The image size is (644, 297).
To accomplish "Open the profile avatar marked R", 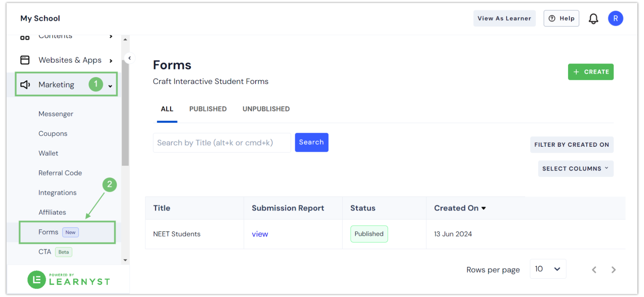I will [x=616, y=18].
